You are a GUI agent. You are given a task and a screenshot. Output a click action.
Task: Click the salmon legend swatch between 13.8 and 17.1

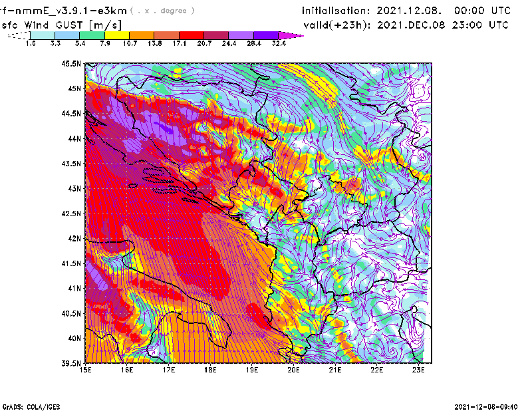click(x=167, y=35)
